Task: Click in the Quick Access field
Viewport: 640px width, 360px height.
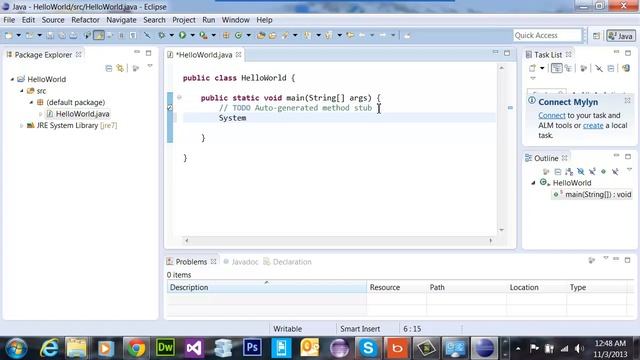Action: [547, 36]
